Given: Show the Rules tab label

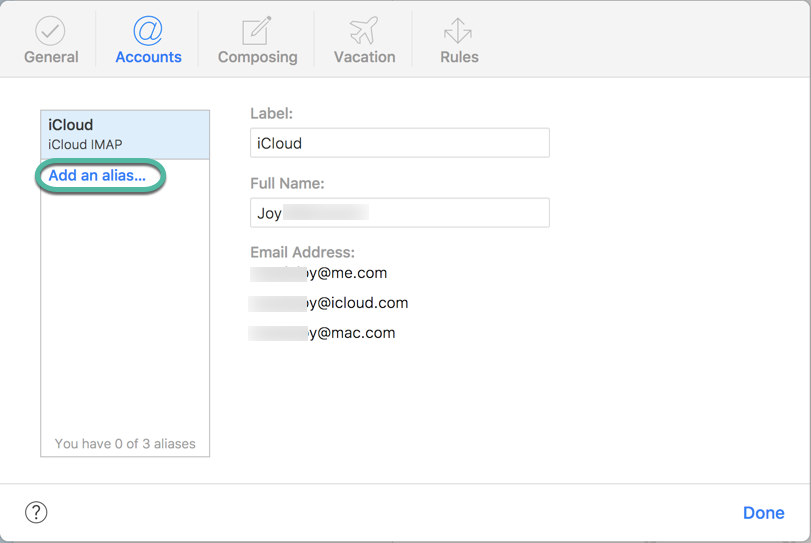Looking at the screenshot, I should tap(459, 57).
